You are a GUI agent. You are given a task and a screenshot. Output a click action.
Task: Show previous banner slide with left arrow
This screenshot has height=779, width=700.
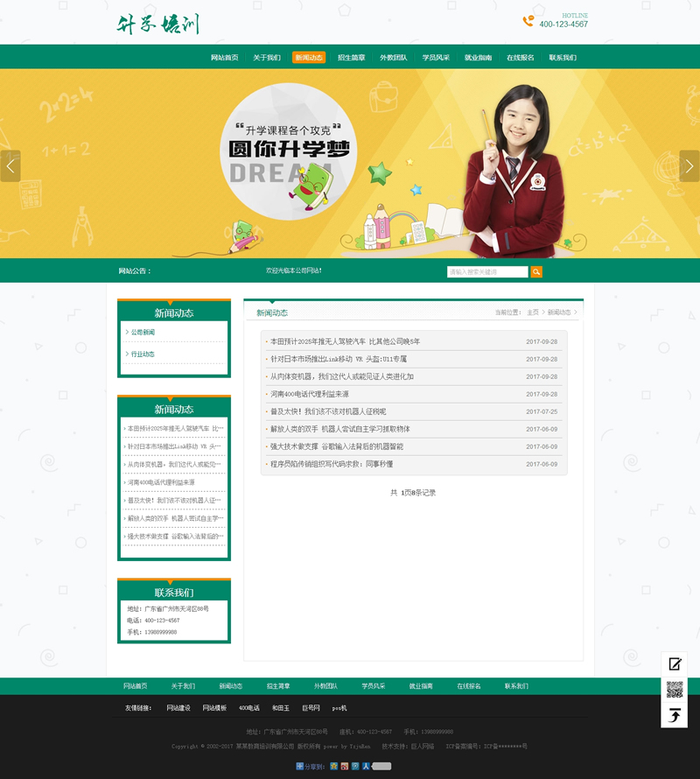pos(10,165)
